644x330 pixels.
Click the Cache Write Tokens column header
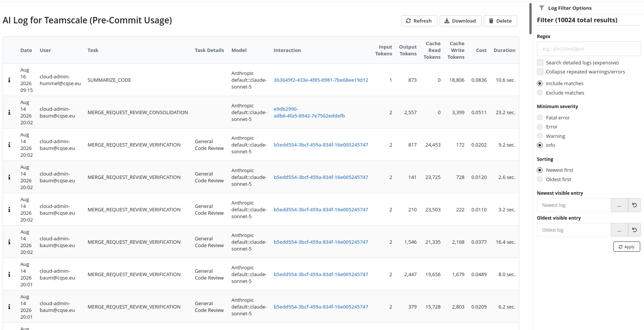[456, 50]
